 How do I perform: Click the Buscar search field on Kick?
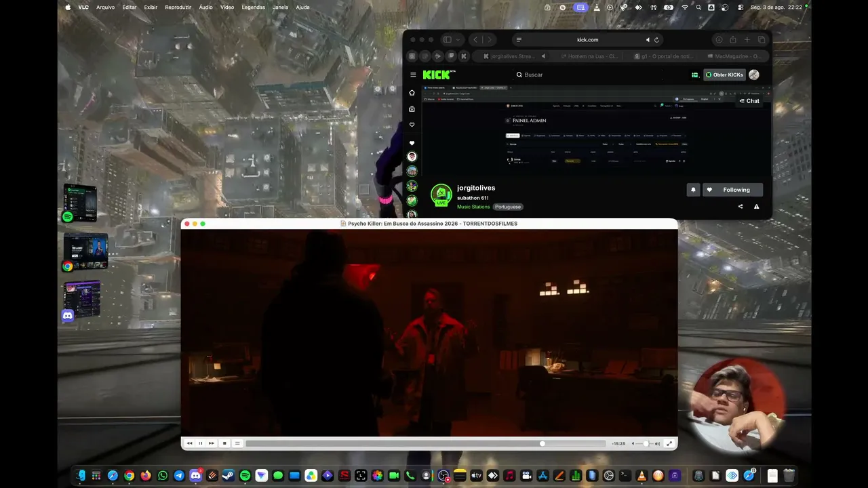pyautogui.click(x=589, y=75)
